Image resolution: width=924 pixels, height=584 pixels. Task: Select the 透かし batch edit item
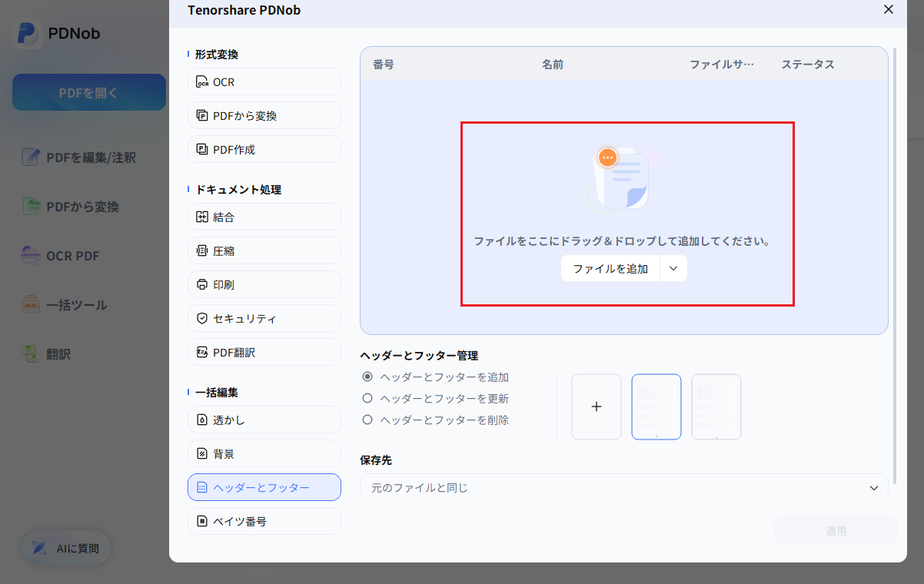pos(264,420)
